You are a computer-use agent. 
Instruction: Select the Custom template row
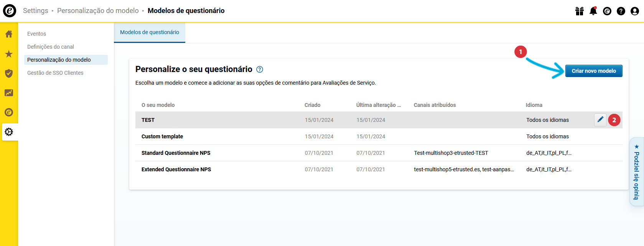click(162, 136)
